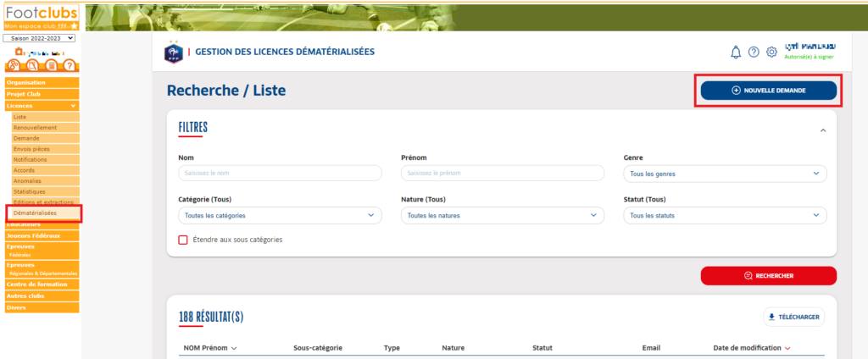
Task: Open the Centre de formation menu
Action: click(x=42, y=284)
